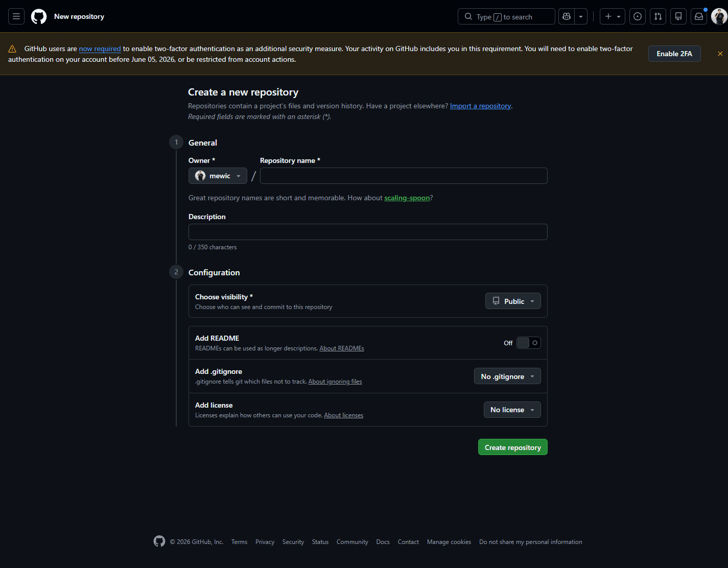Focus the Description input field
Image resolution: width=728 pixels, height=568 pixels.
point(368,232)
